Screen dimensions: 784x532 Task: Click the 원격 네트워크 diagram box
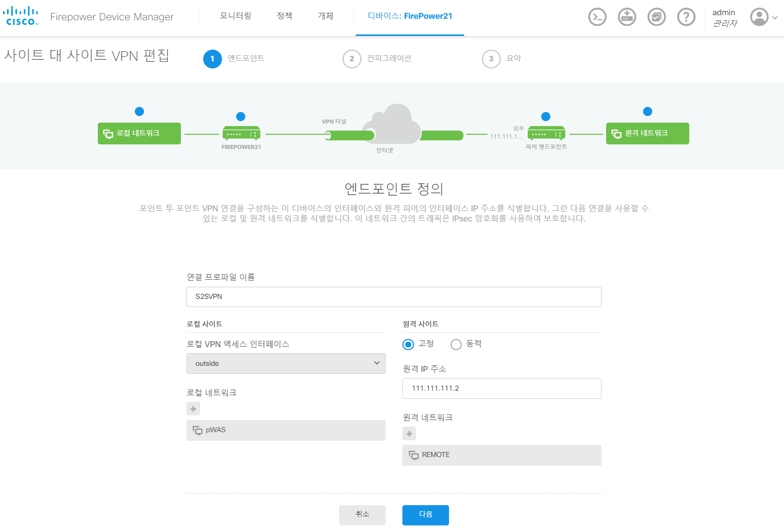[x=648, y=133]
